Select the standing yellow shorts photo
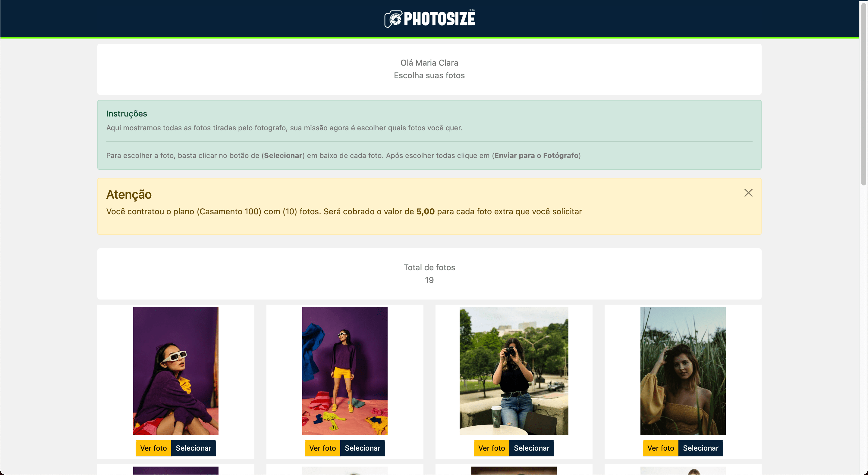868x475 pixels. [x=363, y=448]
